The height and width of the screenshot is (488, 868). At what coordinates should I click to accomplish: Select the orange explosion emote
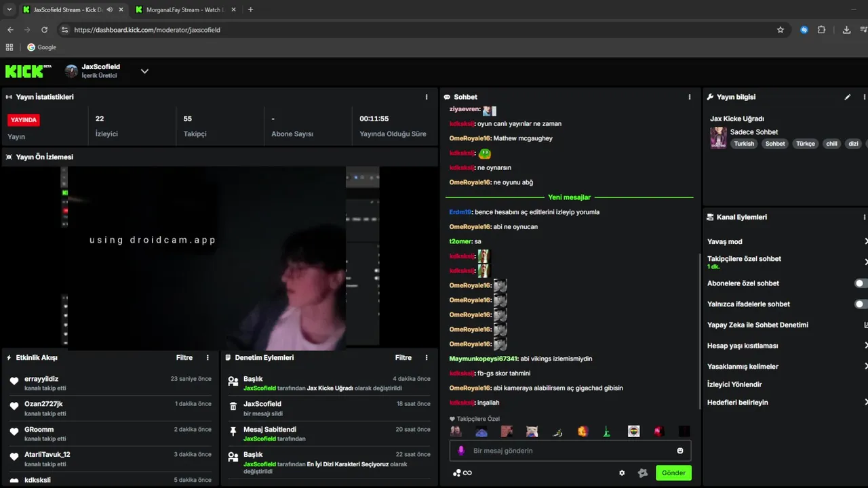(583, 431)
